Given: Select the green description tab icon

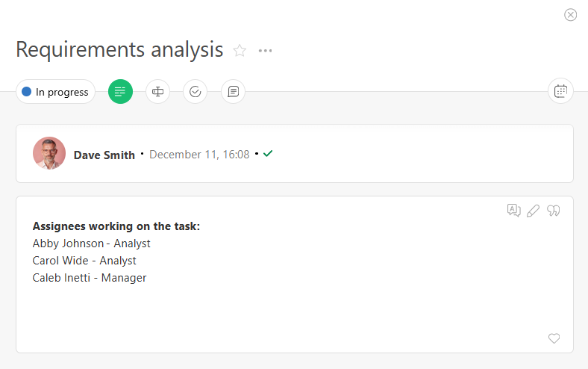Looking at the screenshot, I should (120, 92).
